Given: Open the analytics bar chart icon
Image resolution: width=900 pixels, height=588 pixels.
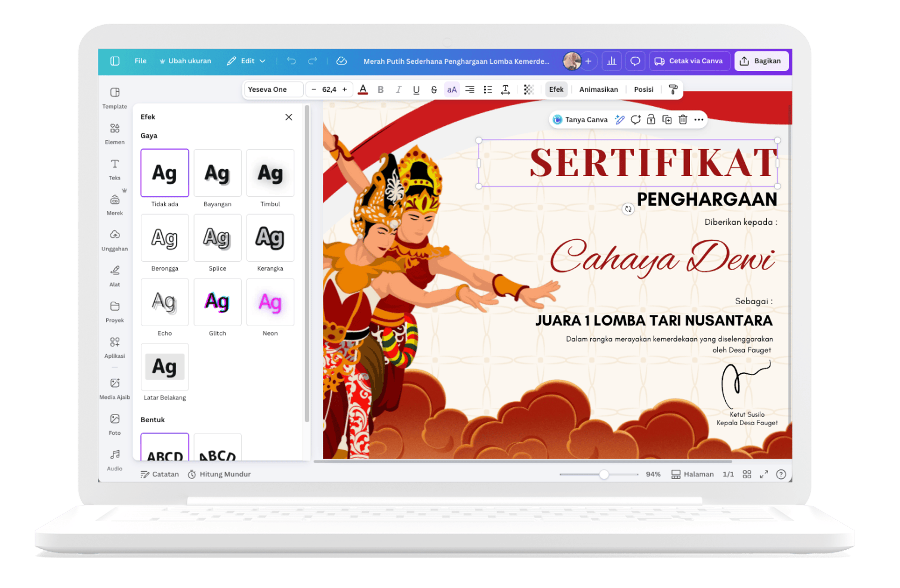Looking at the screenshot, I should [x=611, y=61].
